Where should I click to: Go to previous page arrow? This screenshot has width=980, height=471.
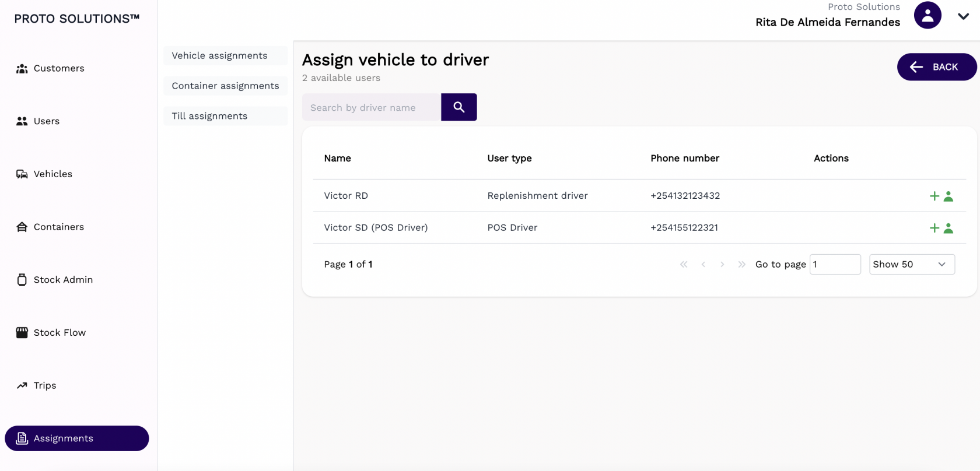703,264
